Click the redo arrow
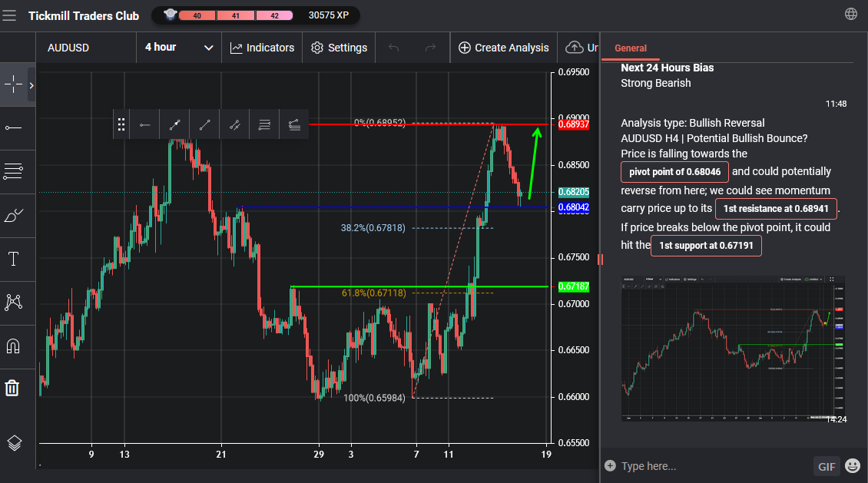 point(430,48)
